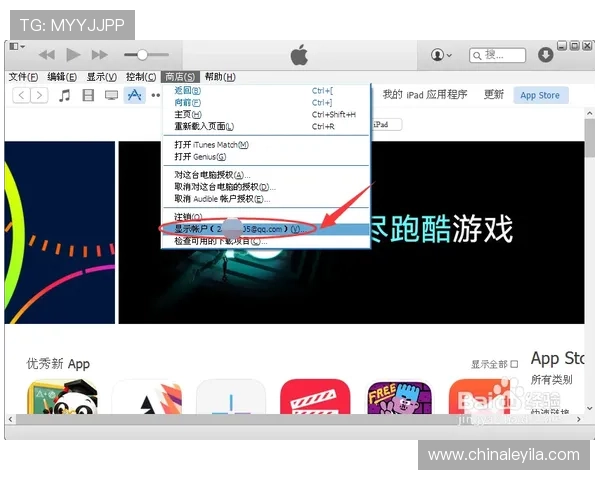
Task: Open the white app with blue line
Action: pyautogui.click(x=231, y=397)
